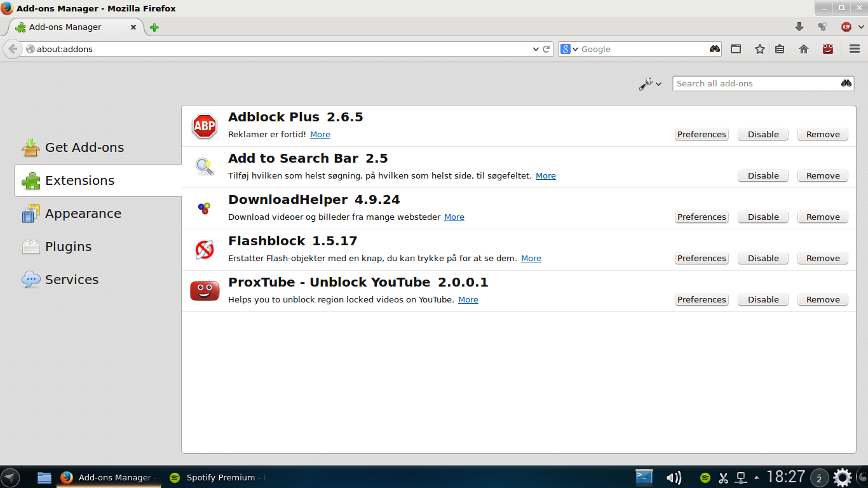Open the file manager in taskbar
Image resolution: width=868 pixels, height=488 pixels.
point(44,477)
